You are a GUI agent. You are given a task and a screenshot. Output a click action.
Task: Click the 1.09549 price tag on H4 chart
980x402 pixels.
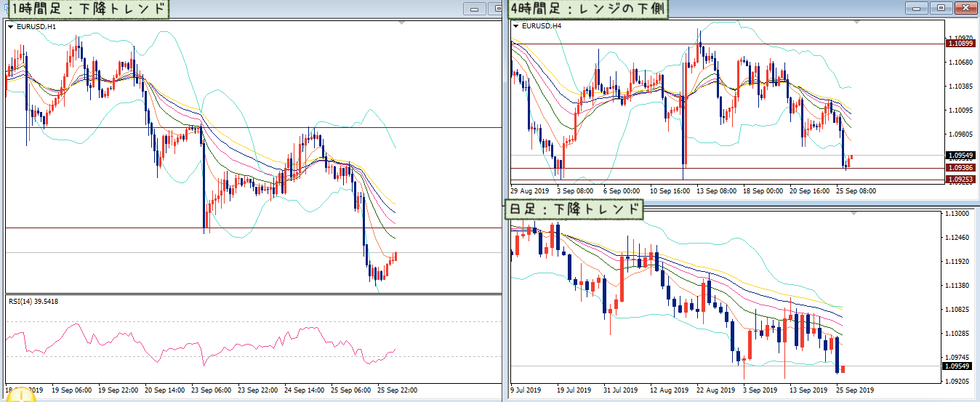pyautogui.click(x=960, y=155)
